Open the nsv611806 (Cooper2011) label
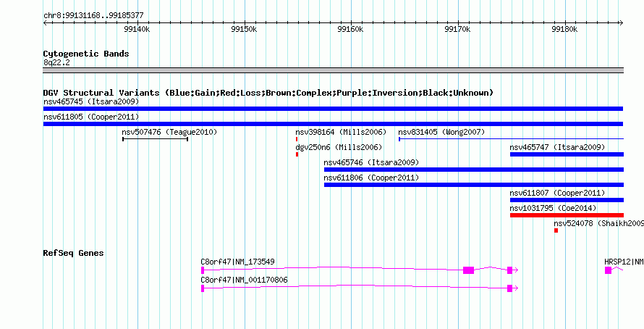This screenshot has width=644, height=329. 371,178
